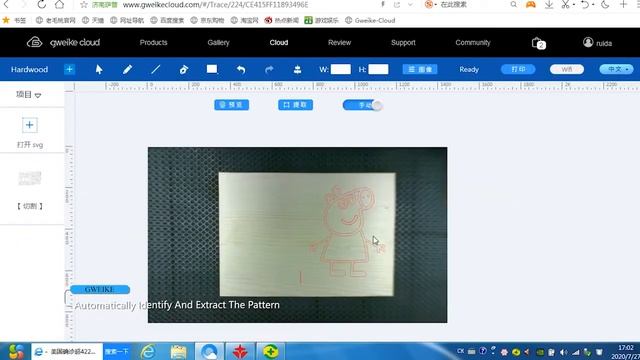This screenshot has height=360, width=640.
Task: Open the undo-close dropdown arrow in browser
Action: pyautogui.click(x=593, y=5)
